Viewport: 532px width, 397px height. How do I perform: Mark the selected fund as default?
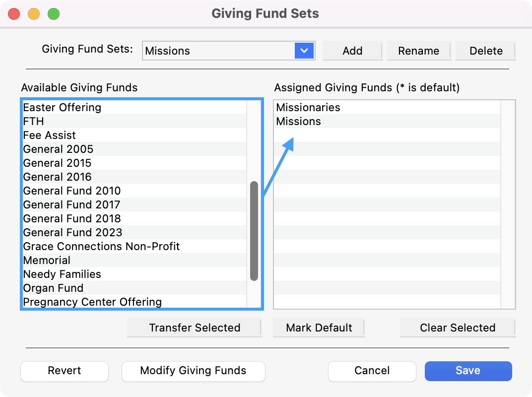coord(319,328)
